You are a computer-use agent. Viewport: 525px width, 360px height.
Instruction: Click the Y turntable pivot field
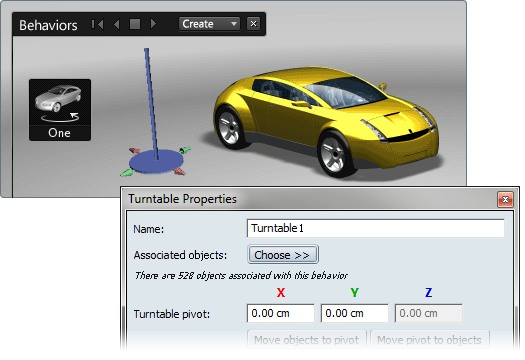(x=355, y=313)
